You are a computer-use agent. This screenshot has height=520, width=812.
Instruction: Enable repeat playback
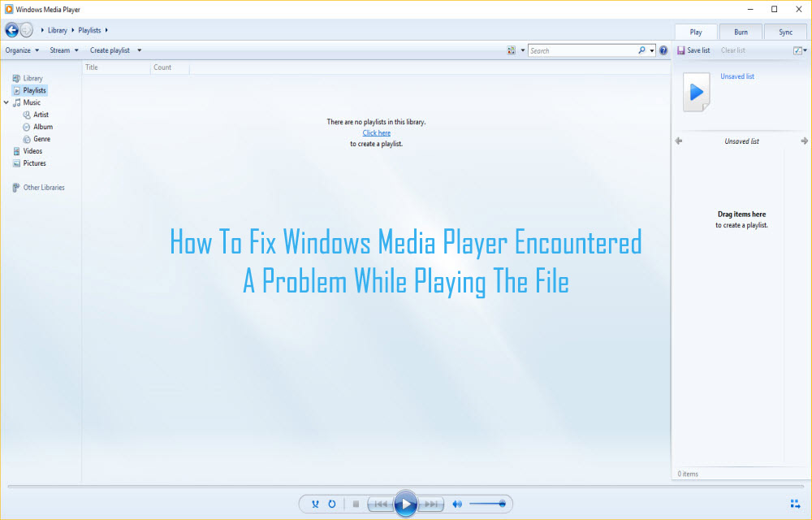point(332,504)
